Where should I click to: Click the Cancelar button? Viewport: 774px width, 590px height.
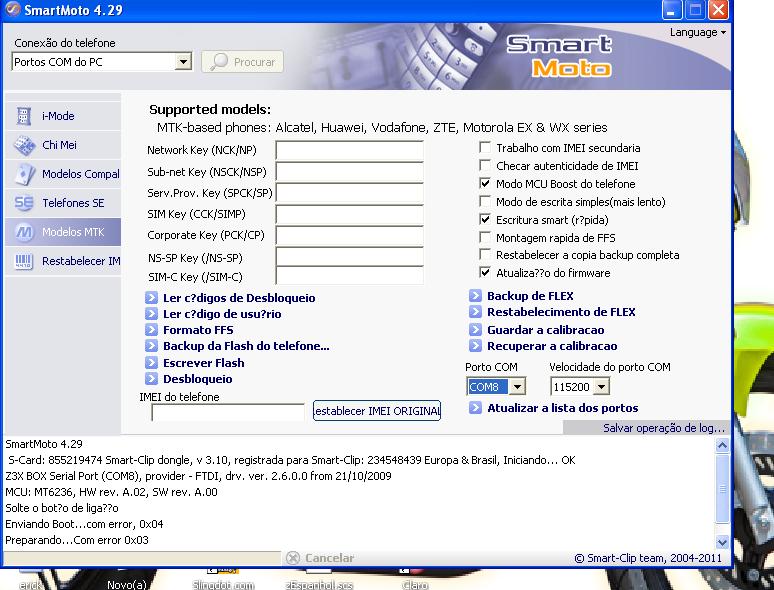pos(320,558)
